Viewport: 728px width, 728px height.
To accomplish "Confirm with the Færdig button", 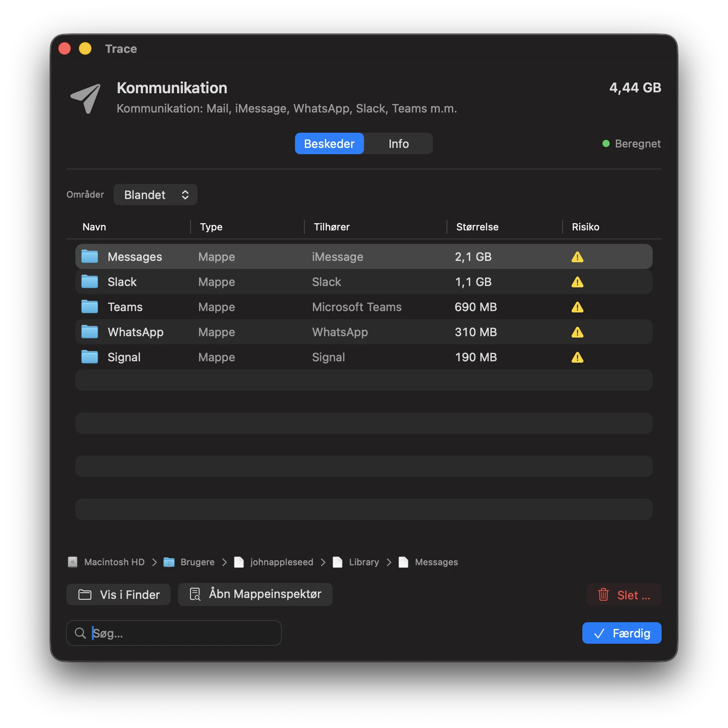I will coord(622,633).
